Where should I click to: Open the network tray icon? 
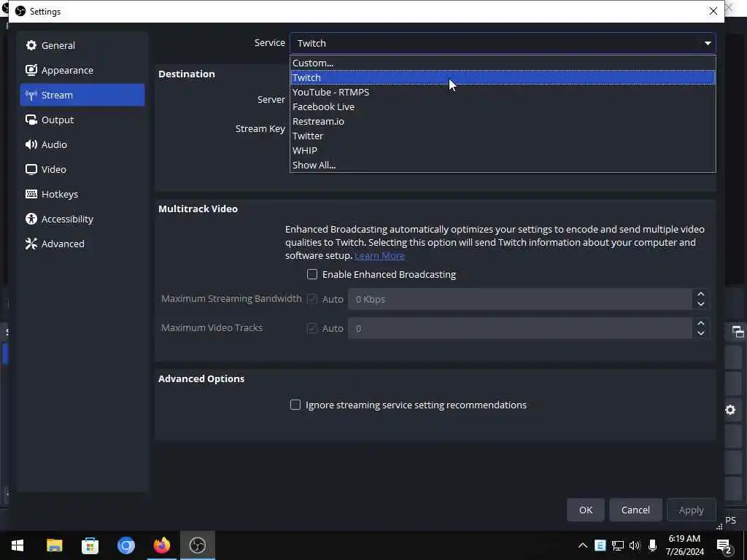pyautogui.click(x=618, y=545)
